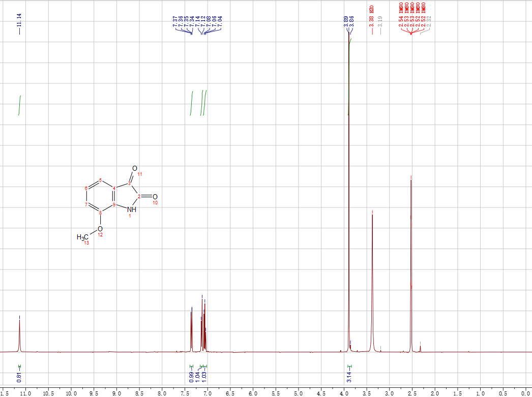Screen dimensions: 532x397
Task: Click the water peak at 3.38 ppm
Action: (x=372, y=280)
